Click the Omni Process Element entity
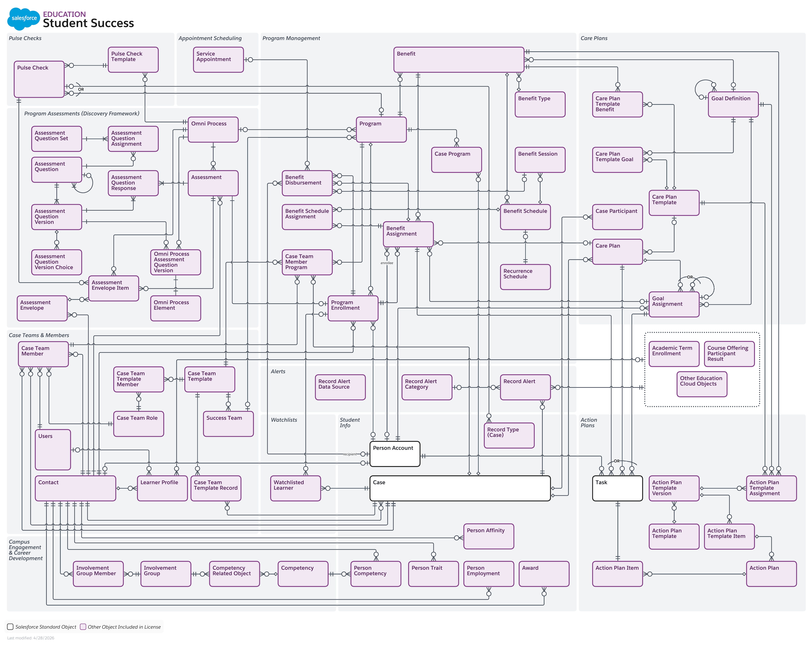This screenshot has width=812, height=653. [176, 308]
